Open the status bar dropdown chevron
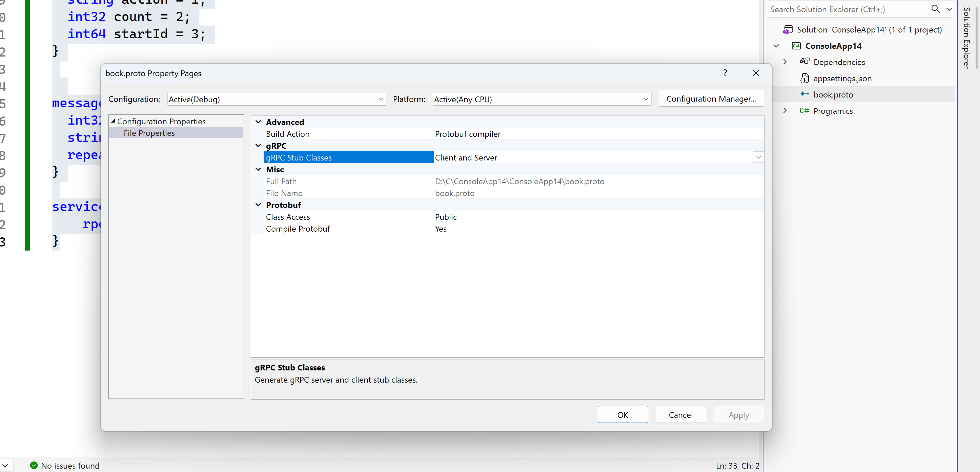This screenshot has height=472, width=980. (x=5, y=466)
